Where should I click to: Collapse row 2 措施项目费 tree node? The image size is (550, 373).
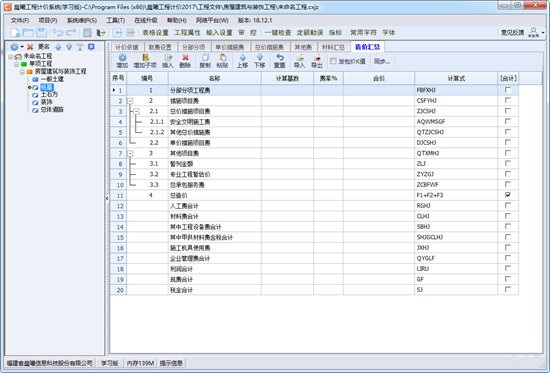[x=130, y=101]
